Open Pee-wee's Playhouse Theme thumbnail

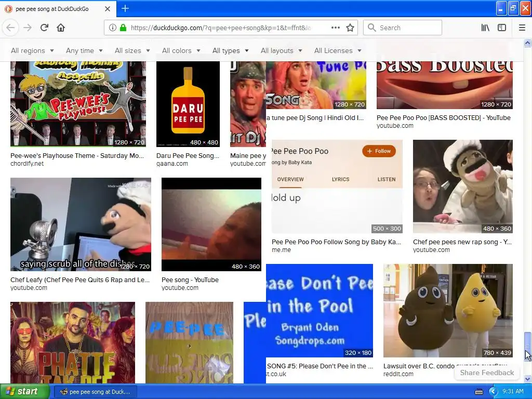click(x=78, y=103)
